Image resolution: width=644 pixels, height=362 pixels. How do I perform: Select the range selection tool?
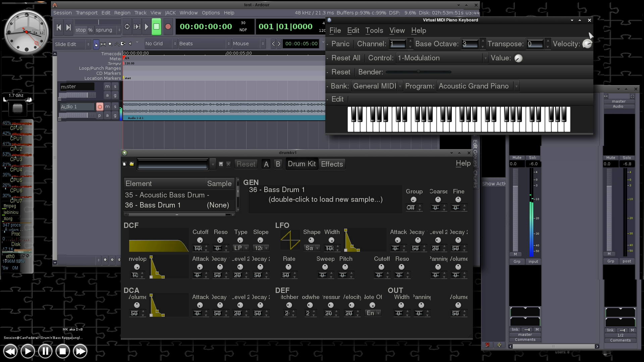103,44
